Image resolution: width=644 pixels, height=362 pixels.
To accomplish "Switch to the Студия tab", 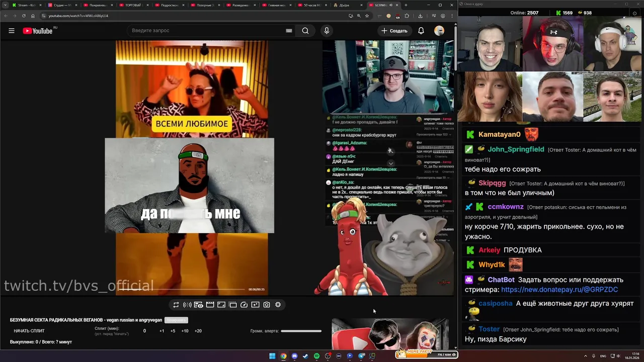I will 62,5.
